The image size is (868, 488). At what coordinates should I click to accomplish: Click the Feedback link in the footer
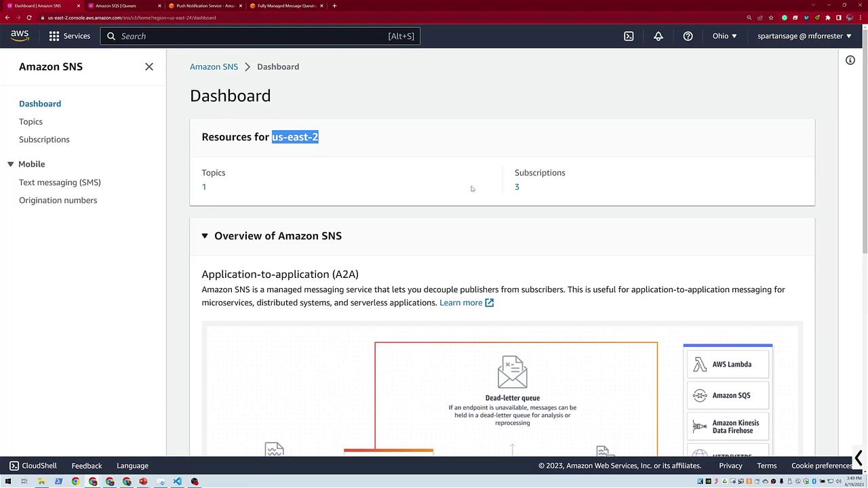tap(87, 466)
